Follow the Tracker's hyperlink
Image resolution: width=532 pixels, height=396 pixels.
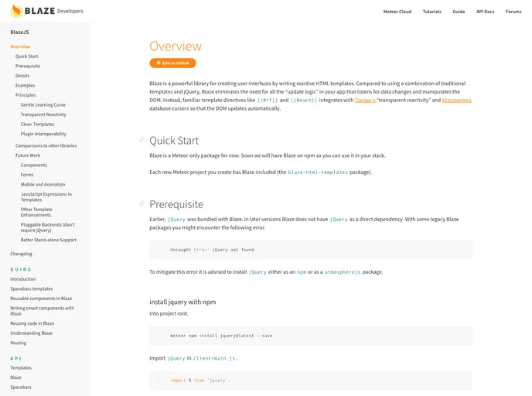pyautogui.click(x=365, y=100)
